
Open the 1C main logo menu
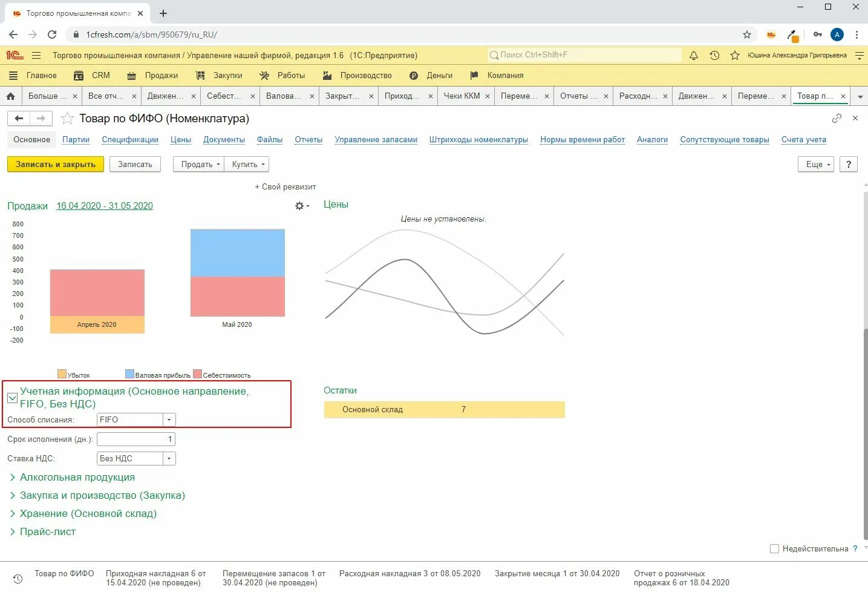click(15, 55)
